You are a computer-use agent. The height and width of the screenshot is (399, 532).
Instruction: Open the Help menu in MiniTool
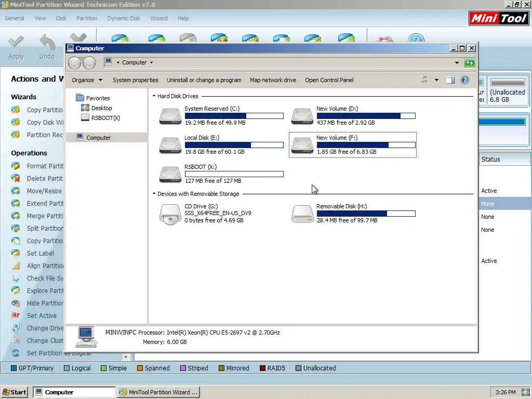pos(183,18)
